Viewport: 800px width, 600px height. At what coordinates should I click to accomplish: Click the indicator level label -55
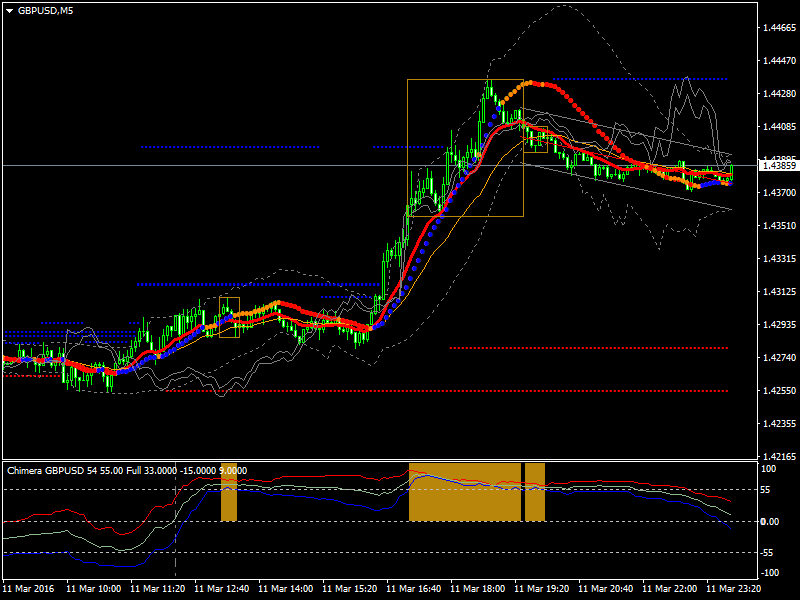tap(767, 553)
